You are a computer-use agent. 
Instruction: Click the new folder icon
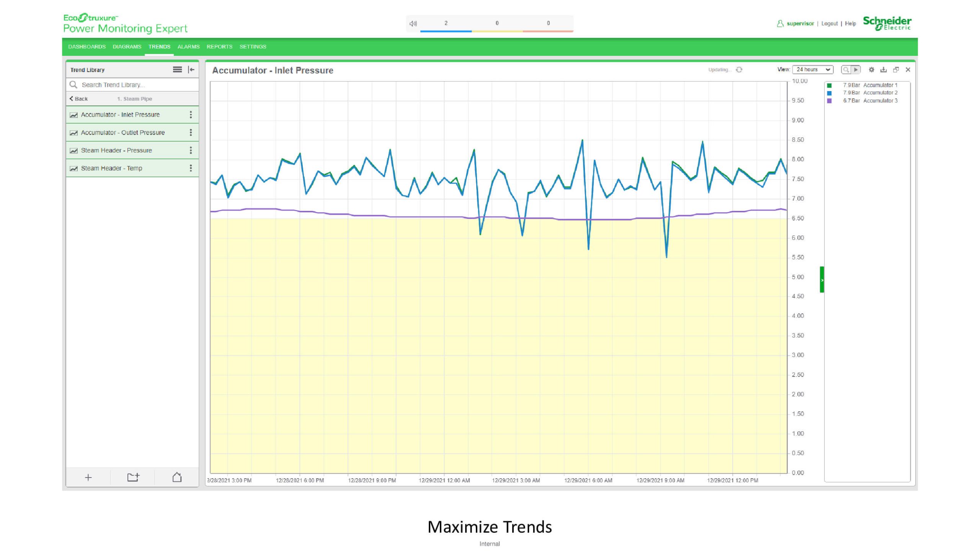(x=133, y=478)
